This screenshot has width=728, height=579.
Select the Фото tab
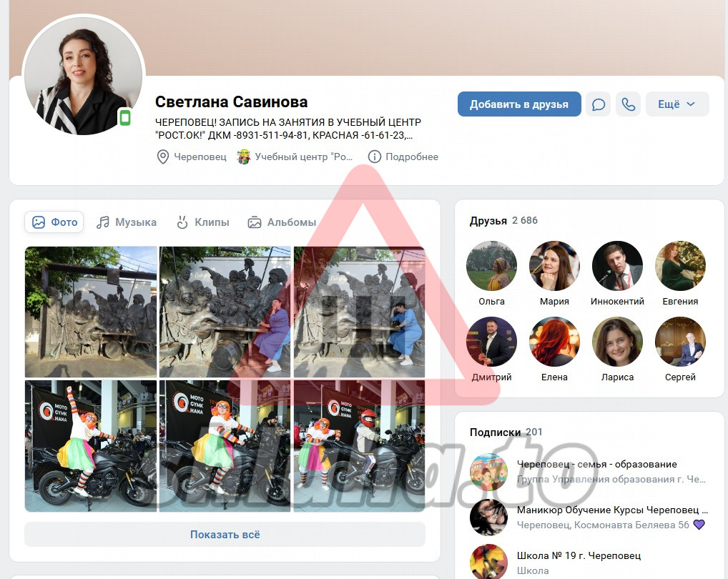tap(54, 222)
